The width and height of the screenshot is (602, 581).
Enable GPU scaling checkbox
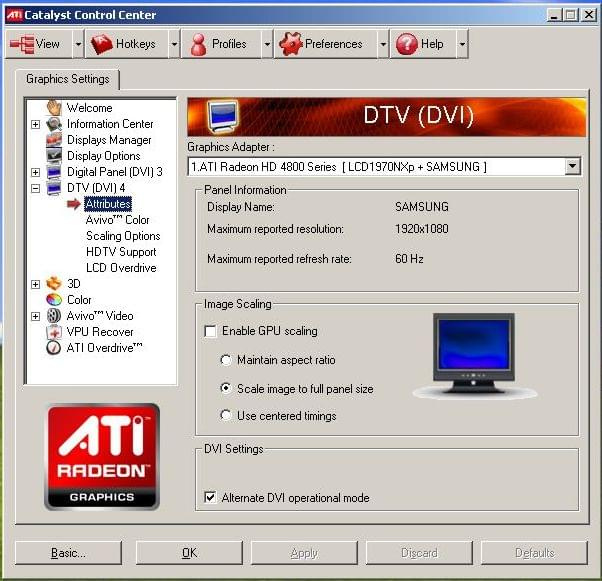210,331
